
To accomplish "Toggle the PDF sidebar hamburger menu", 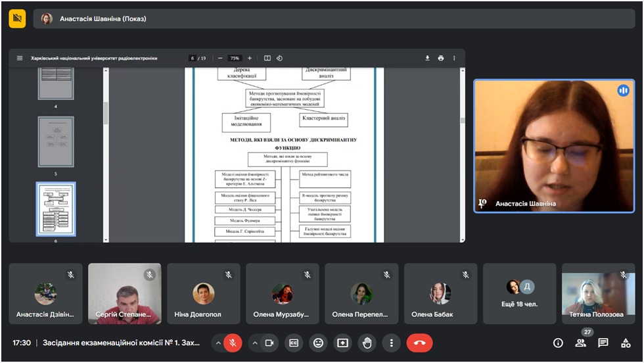I will (x=20, y=58).
